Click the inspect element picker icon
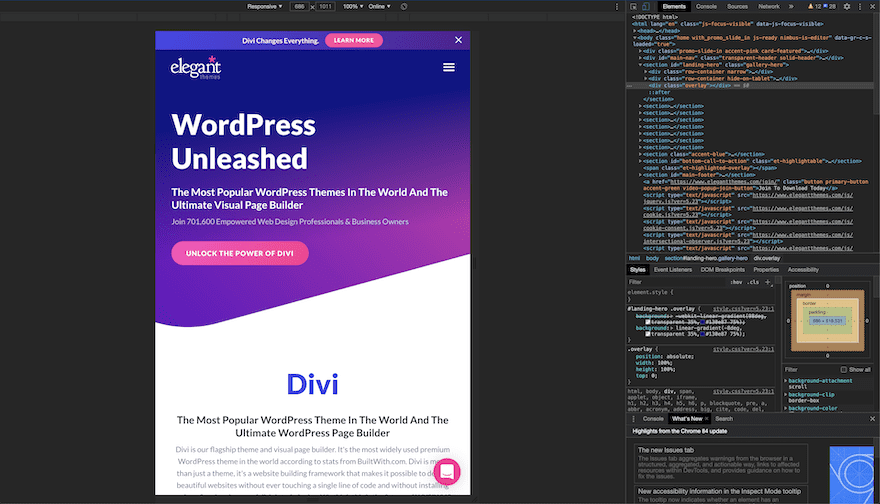The height and width of the screenshot is (504, 880). [x=634, y=6]
